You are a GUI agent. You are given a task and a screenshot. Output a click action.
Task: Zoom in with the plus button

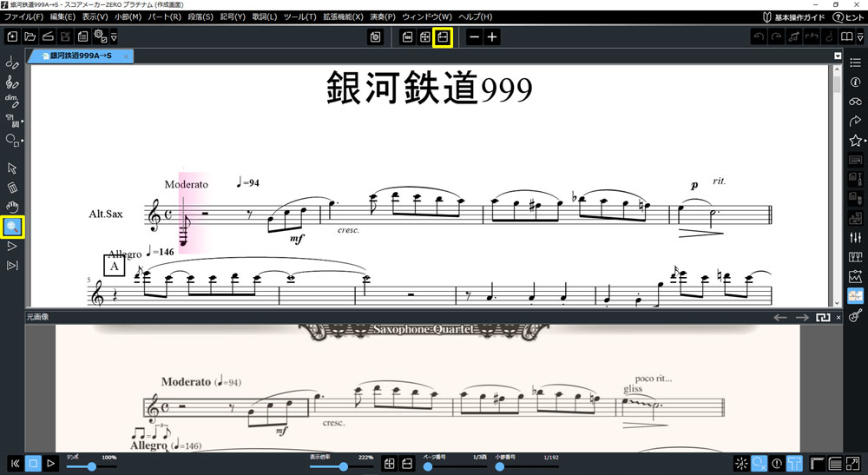click(491, 37)
